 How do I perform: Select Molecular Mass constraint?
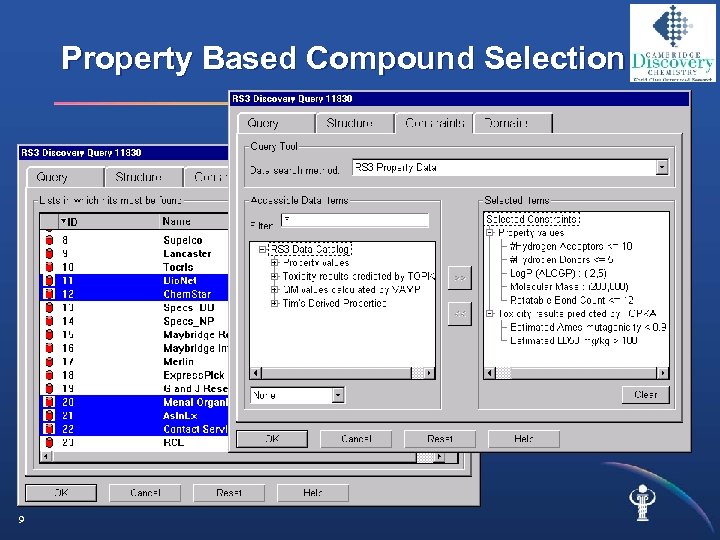569,287
